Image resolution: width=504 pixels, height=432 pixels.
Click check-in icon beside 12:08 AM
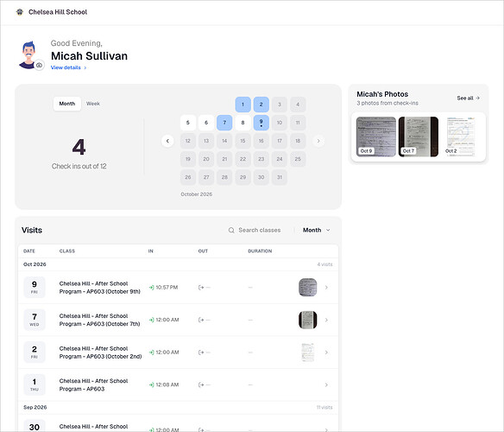coord(151,385)
